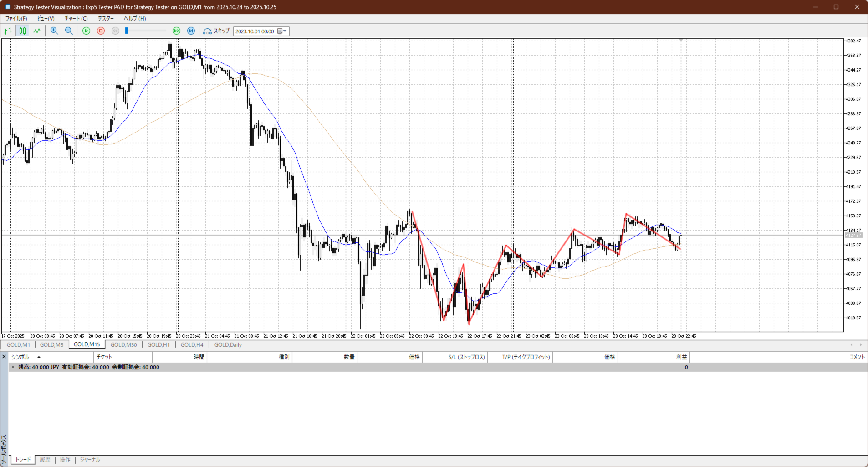Click the 利益 profit column header
Screen dimensions: 868x467
pos(681,357)
